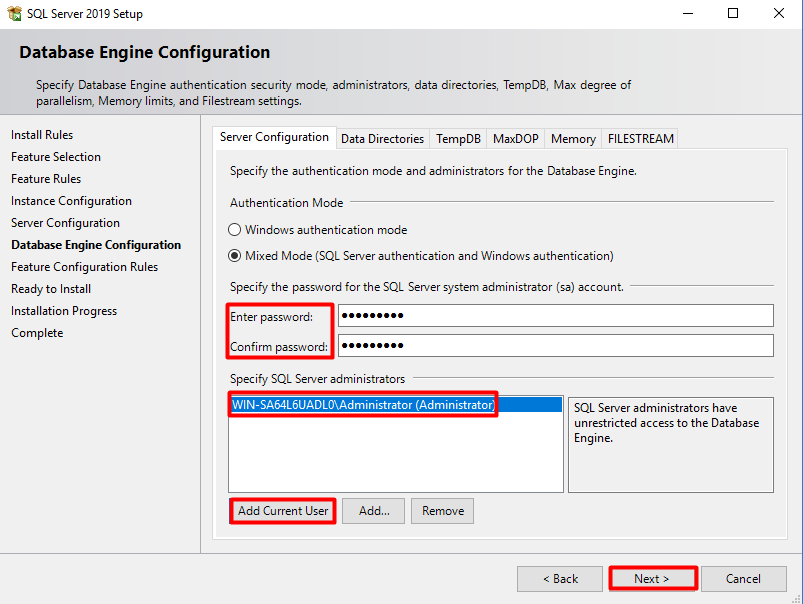
Task: Open the TempDB tab
Action: pyautogui.click(x=458, y=139)
